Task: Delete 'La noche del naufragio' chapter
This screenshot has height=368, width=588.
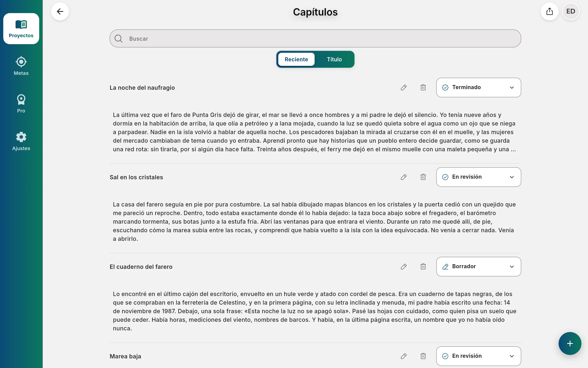Action: (423, 88)
